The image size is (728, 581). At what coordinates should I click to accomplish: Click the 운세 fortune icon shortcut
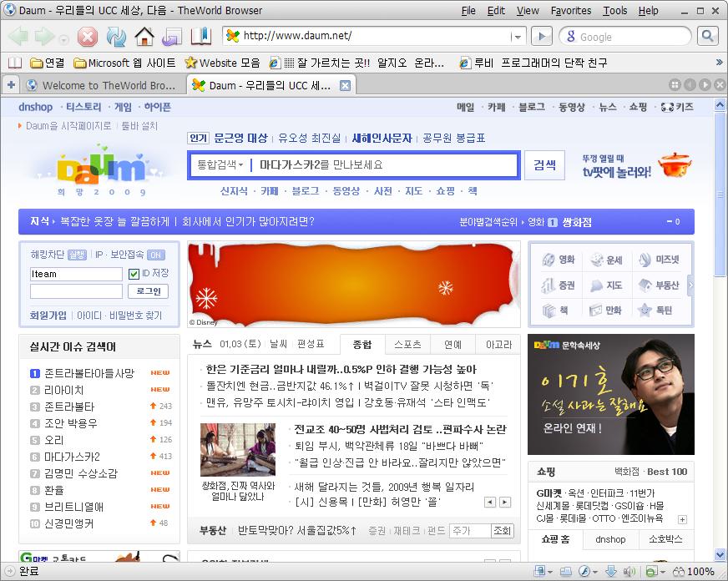point(606,260)
